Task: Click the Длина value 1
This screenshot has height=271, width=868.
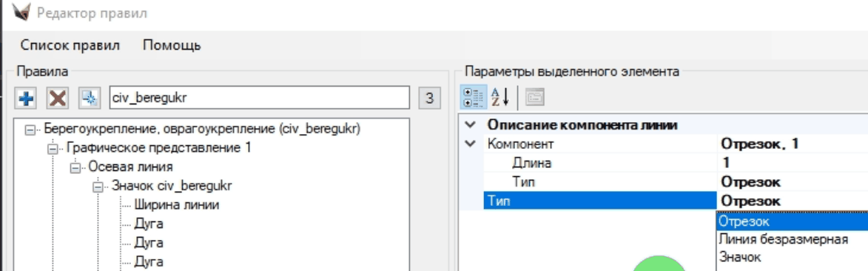Action: click(x=725, y=163)
